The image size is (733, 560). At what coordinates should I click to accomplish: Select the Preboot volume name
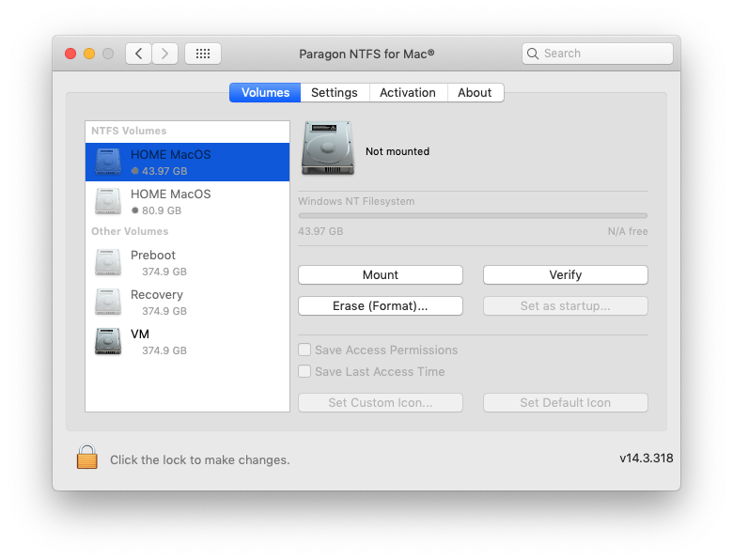click(x=153, y=256)
